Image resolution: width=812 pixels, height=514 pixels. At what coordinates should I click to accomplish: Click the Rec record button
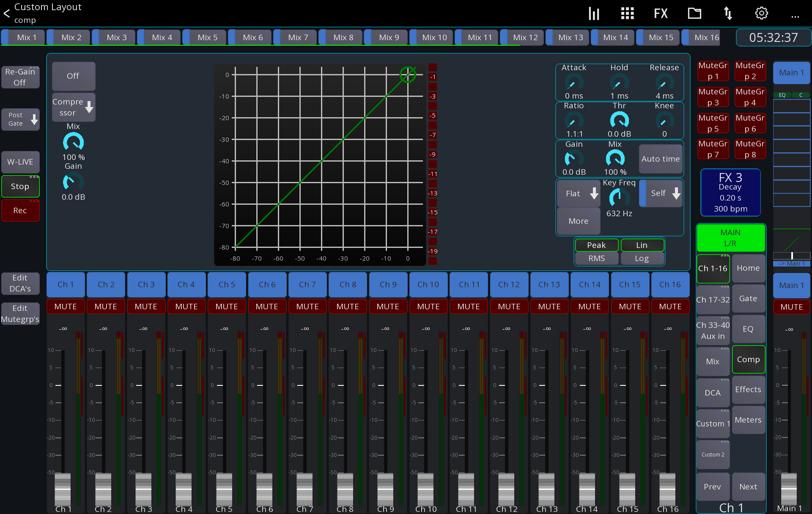tap(20, 211)
